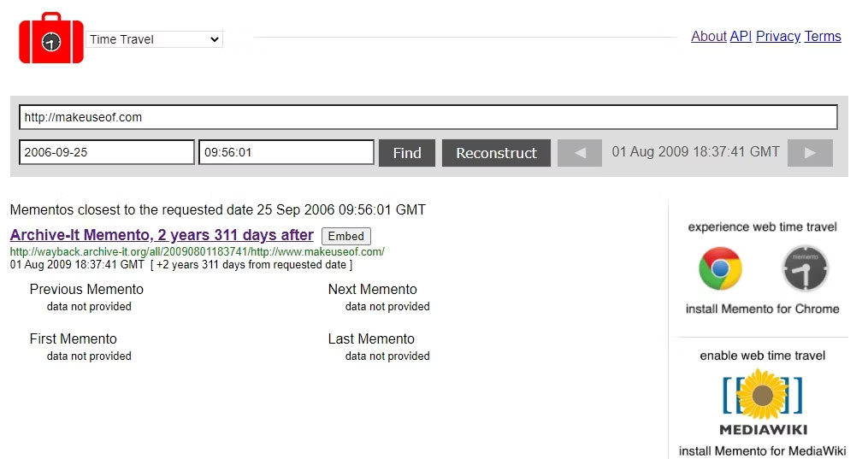Select the time field showing 09:56:01
868x459 pixels.
(286, 152)
